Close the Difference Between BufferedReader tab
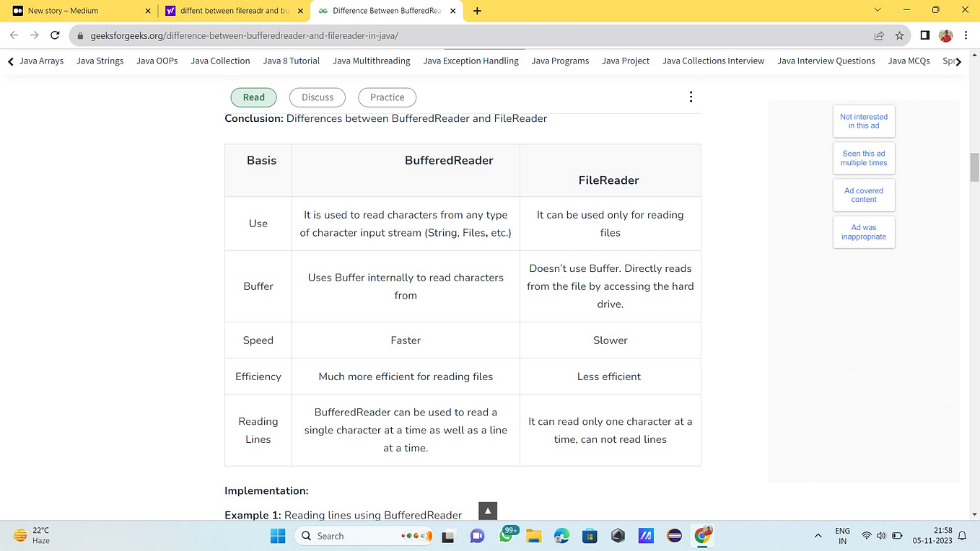The image size is (980, 551). [452, 11]
